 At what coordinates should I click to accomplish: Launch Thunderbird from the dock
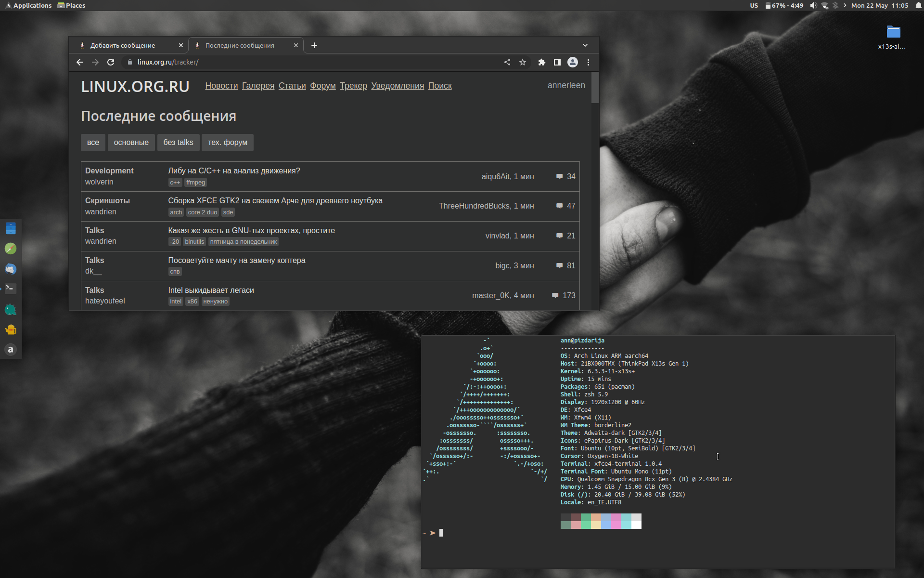(11, 269)
